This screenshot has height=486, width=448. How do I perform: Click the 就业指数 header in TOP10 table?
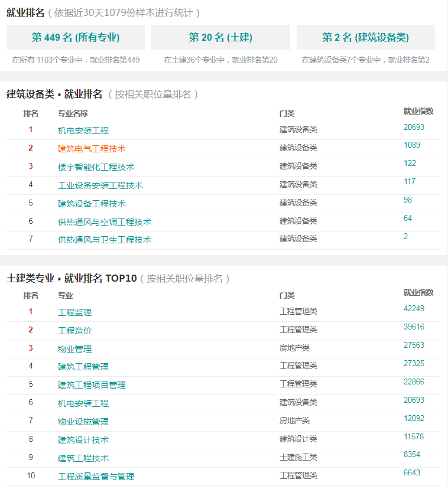pyautogui.click(x=418, y=292)
